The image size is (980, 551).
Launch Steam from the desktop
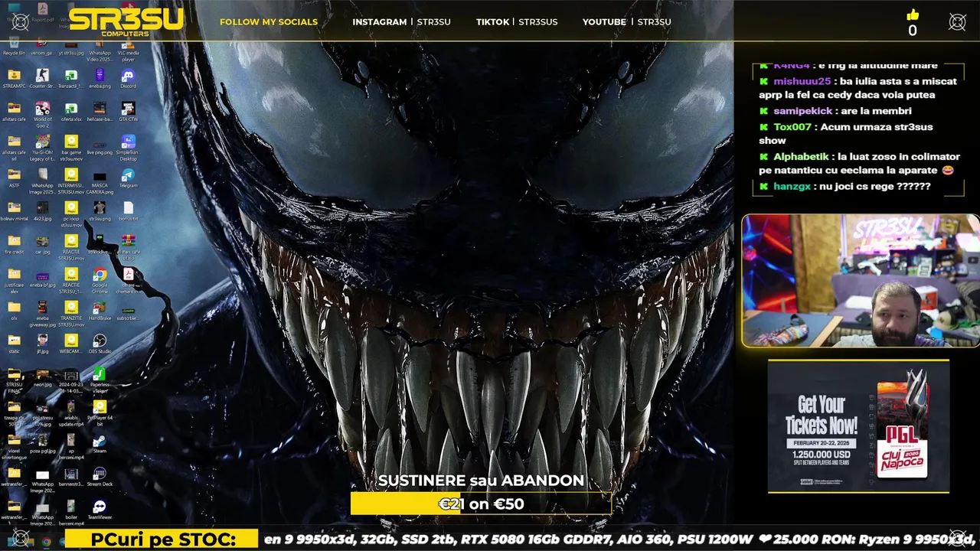click(x=100, y=443)
